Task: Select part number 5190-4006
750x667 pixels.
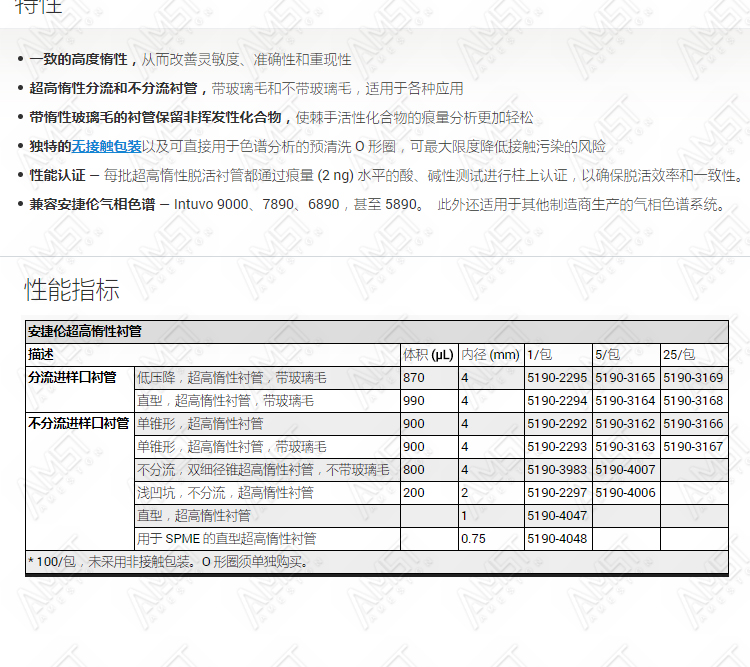Action: point(625,493)
